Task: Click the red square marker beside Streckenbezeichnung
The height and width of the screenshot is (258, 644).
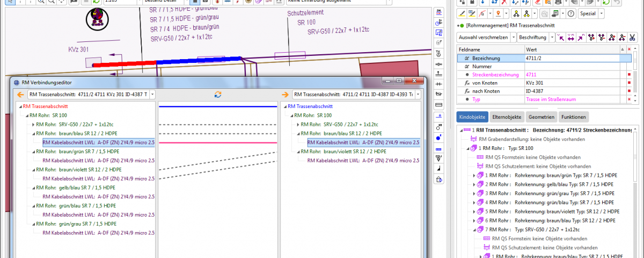Action: 628,74
